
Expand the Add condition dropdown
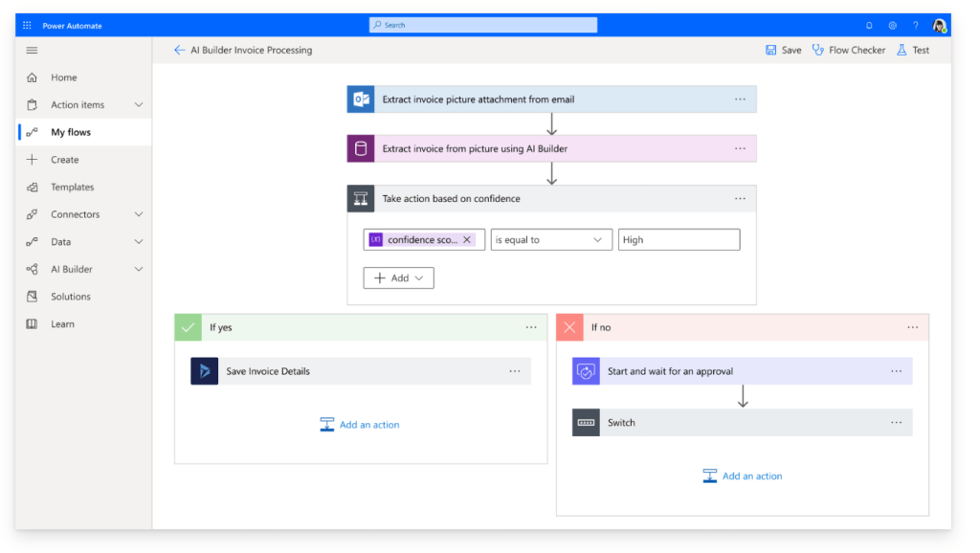[x=398, y=278]
